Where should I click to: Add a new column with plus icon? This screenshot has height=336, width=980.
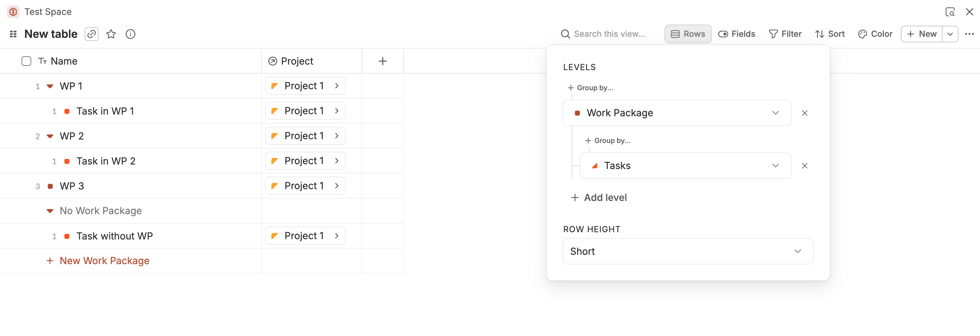point(382,61)
